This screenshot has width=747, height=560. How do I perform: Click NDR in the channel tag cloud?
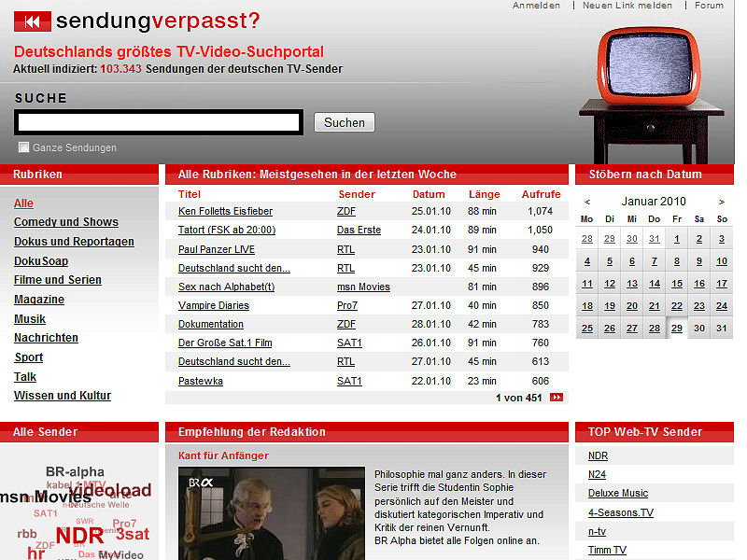click(x=79, y=536)
